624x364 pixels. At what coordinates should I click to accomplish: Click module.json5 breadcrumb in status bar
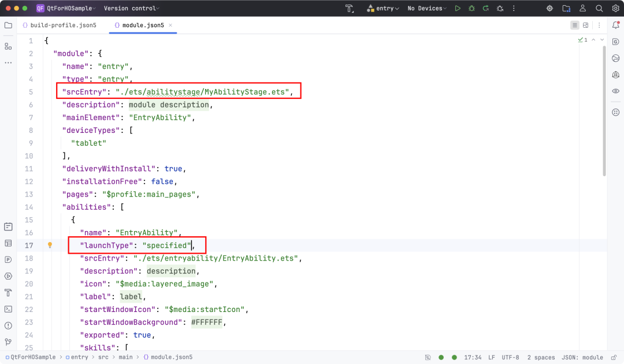point(168,357)
